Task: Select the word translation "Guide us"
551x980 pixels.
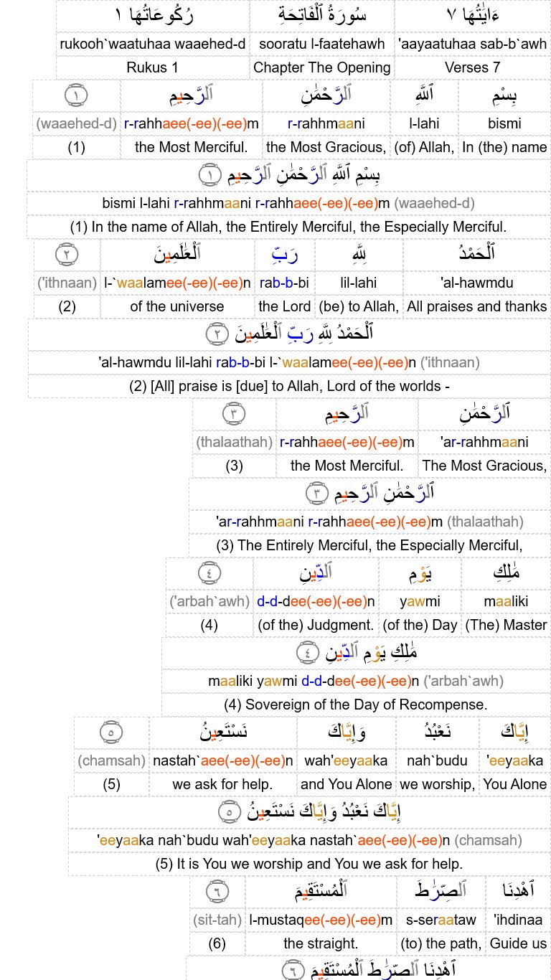Action: [x=518, y=943]
